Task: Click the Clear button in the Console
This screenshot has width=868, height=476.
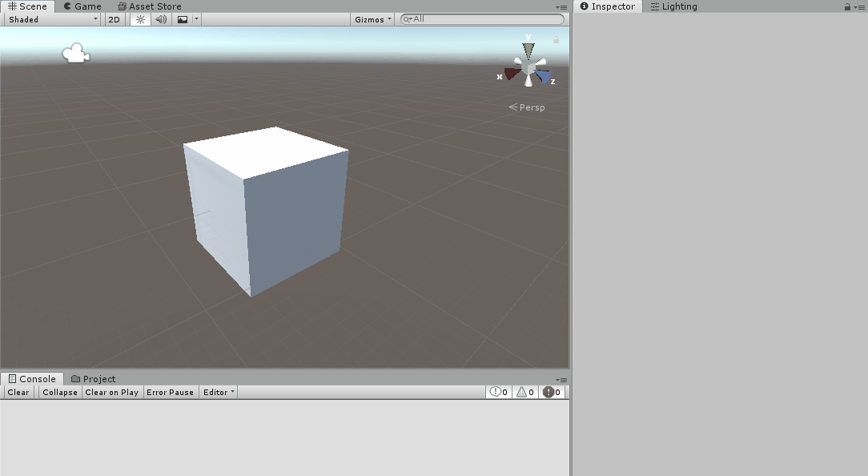Action: [18, 392]
